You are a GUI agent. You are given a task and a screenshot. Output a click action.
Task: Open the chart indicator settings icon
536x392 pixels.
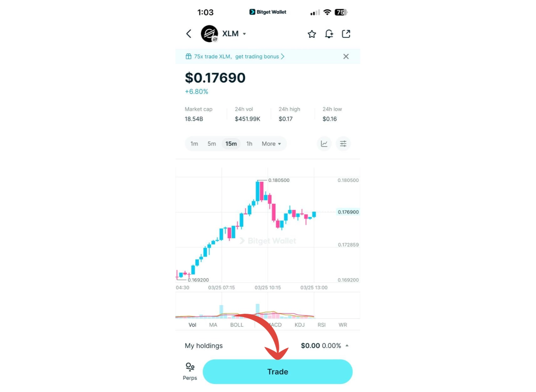(343, 144)
